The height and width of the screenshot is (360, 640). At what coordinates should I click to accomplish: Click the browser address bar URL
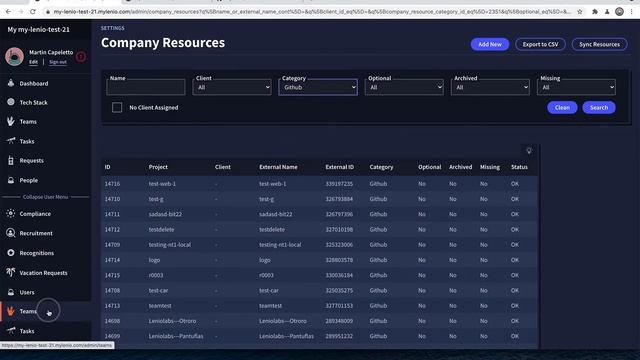click(x=312, y=11)
